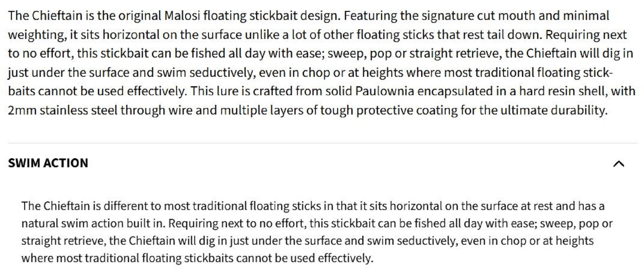
Task: Click the SWIM ACTION heading
Action: [x=48, y=163]
